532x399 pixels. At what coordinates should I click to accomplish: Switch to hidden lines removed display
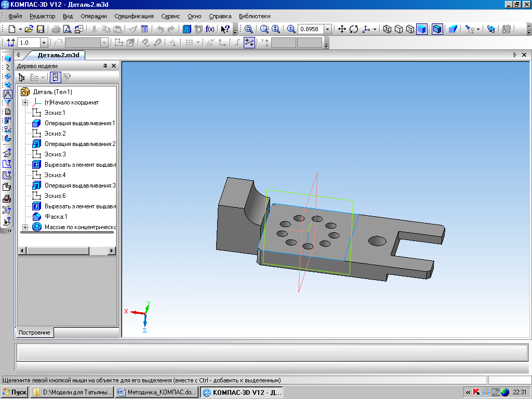click(398, 29)
